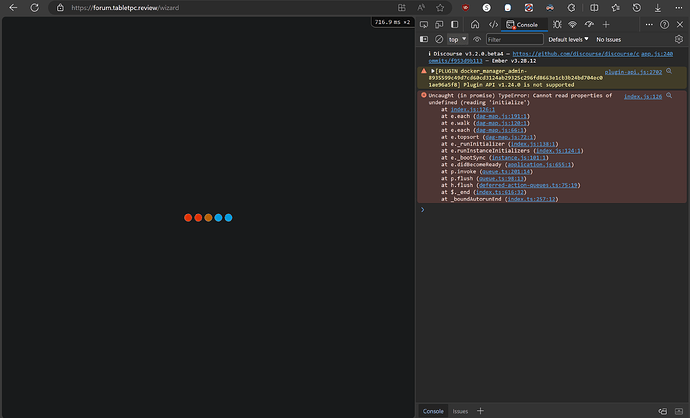
Task: Toggle the DevTools activity bar dock icon
Action: (x=455, y=25)
